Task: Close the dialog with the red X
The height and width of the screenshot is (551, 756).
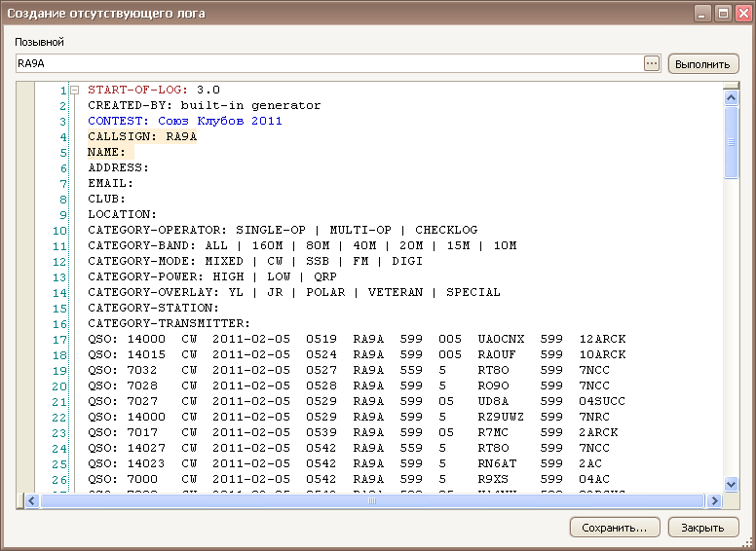Action: tap(741, 13)
